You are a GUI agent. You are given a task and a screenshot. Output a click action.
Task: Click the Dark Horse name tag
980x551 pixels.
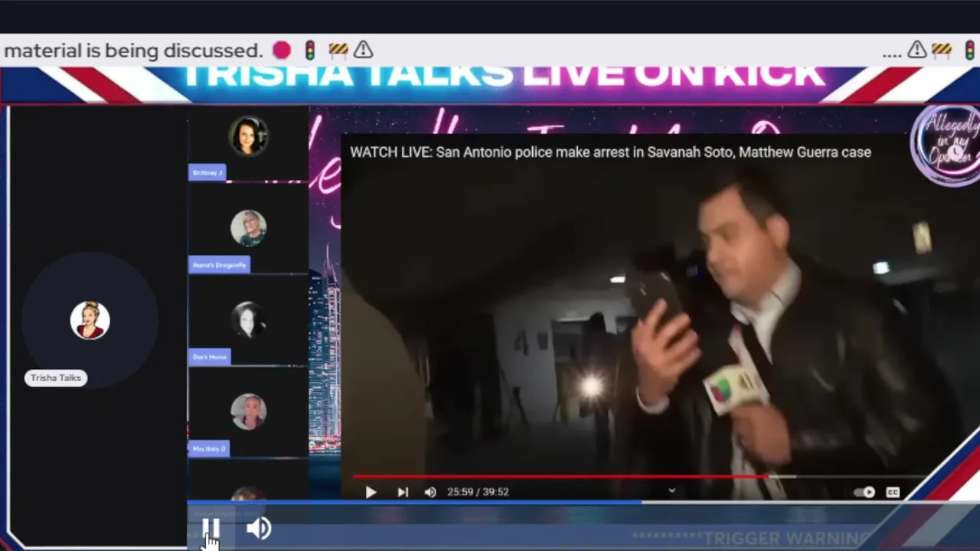tap(210, 357)
